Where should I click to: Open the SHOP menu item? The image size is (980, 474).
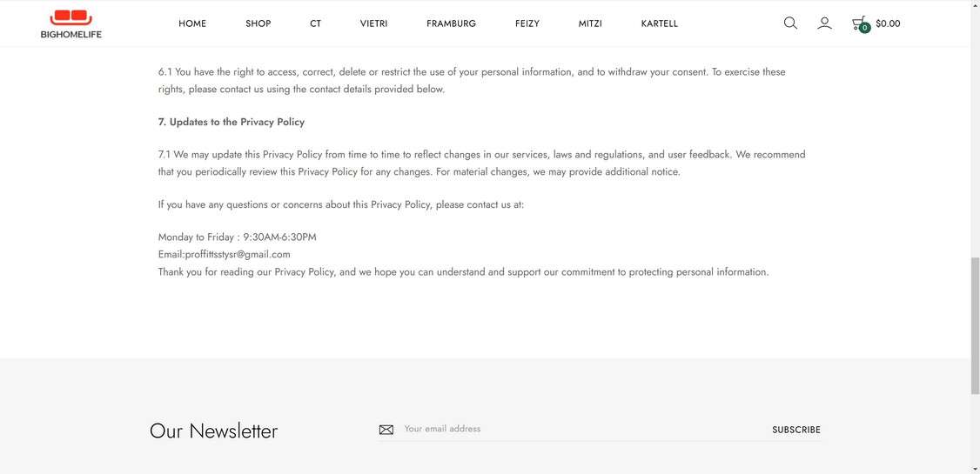[x=258, y=23]
